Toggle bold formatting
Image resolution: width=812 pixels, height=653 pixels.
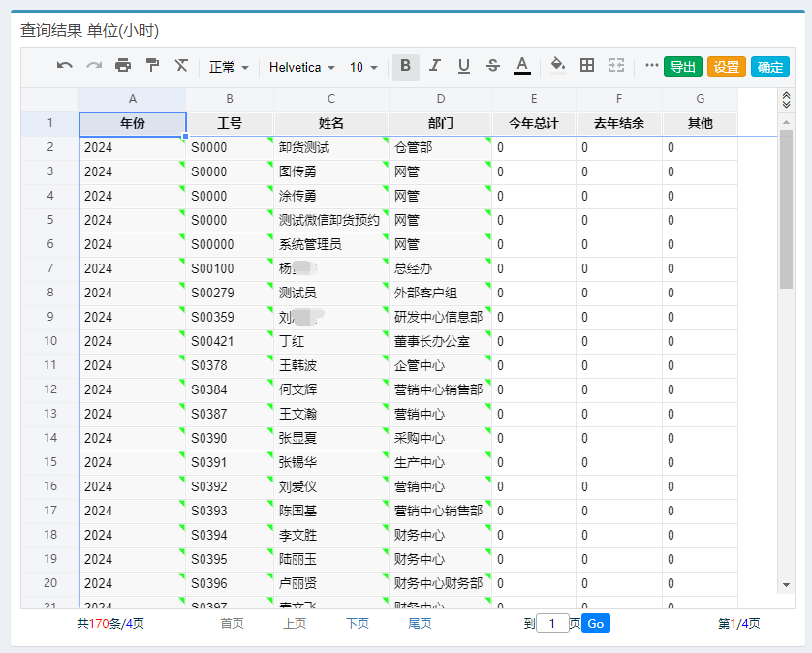coord(405,66)
